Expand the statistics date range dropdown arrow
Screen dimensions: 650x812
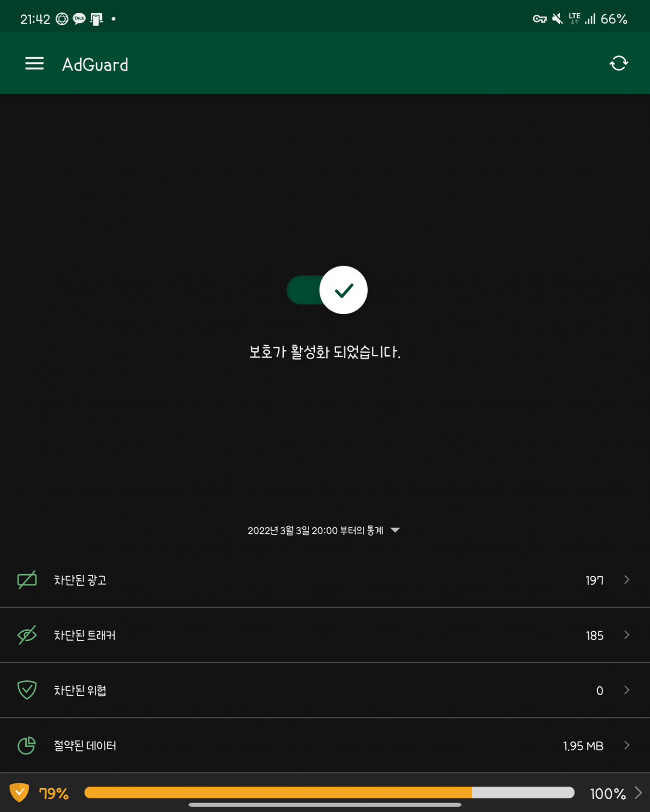(395, 530)
